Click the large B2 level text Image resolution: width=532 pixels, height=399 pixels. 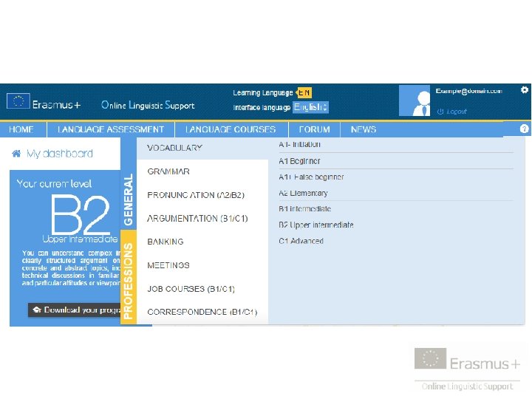pos(81,214)
